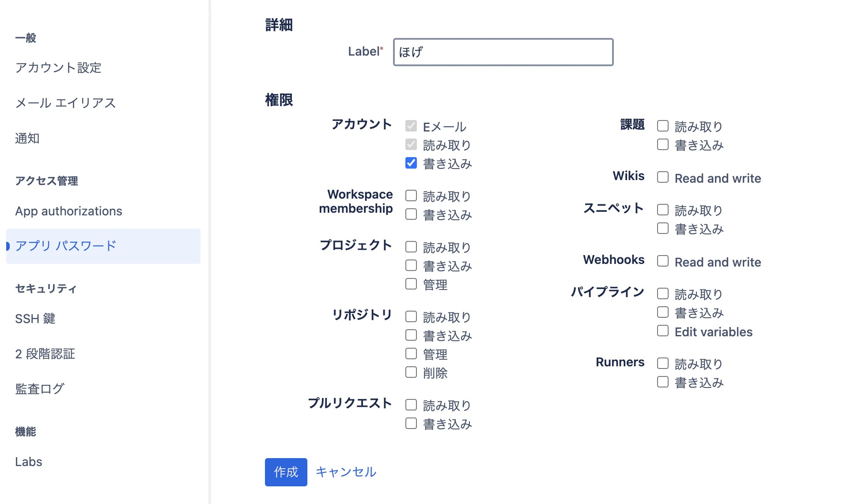
Task: Tick リポジトリ 書き込み checkbox
Action: pyautogui.click(x=411, y=335)
